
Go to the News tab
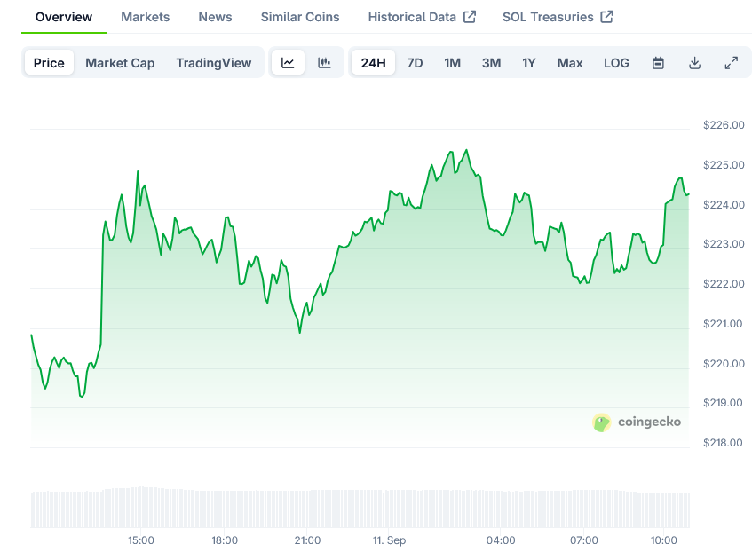pyautogui.click(x=215, y=17)
